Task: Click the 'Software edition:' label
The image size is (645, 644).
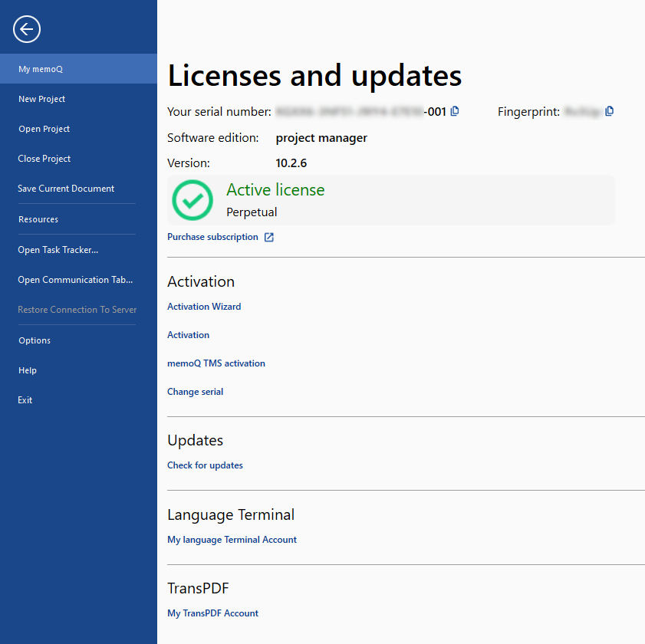Action: click(213, 138)
